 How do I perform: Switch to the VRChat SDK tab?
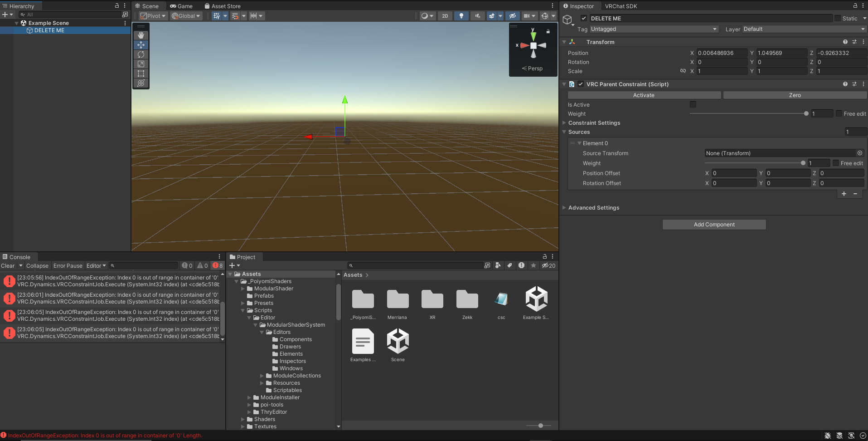point(621,6)
